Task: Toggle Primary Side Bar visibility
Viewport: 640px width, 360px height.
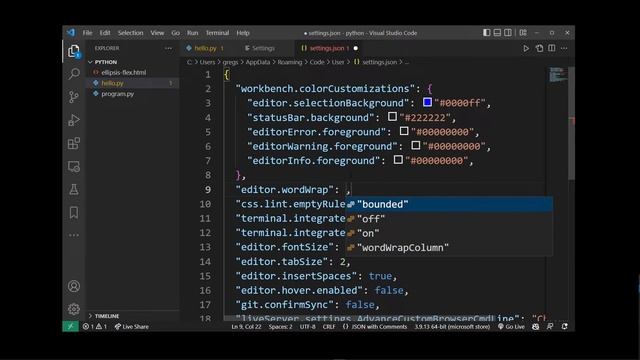Action: tap(487, 33)
